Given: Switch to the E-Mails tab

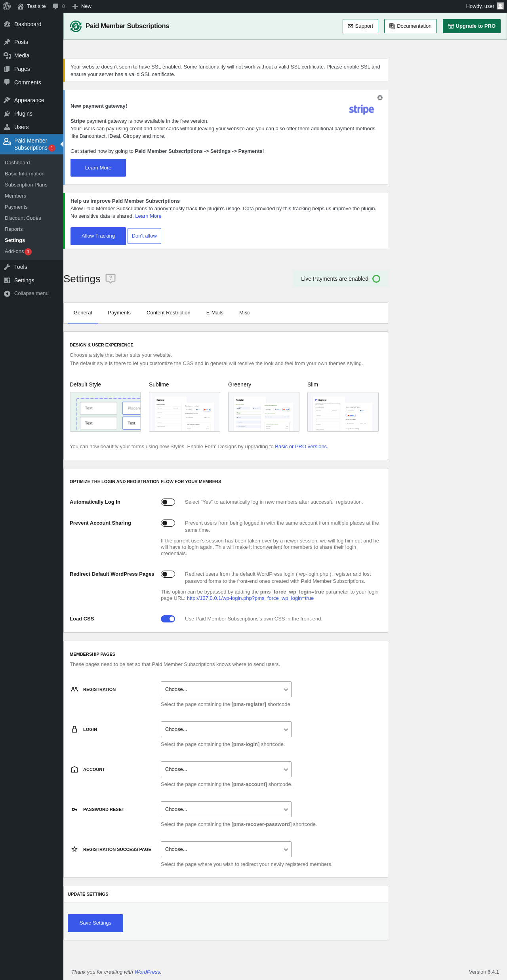Looking at the screenshot, I should (215, 313).
